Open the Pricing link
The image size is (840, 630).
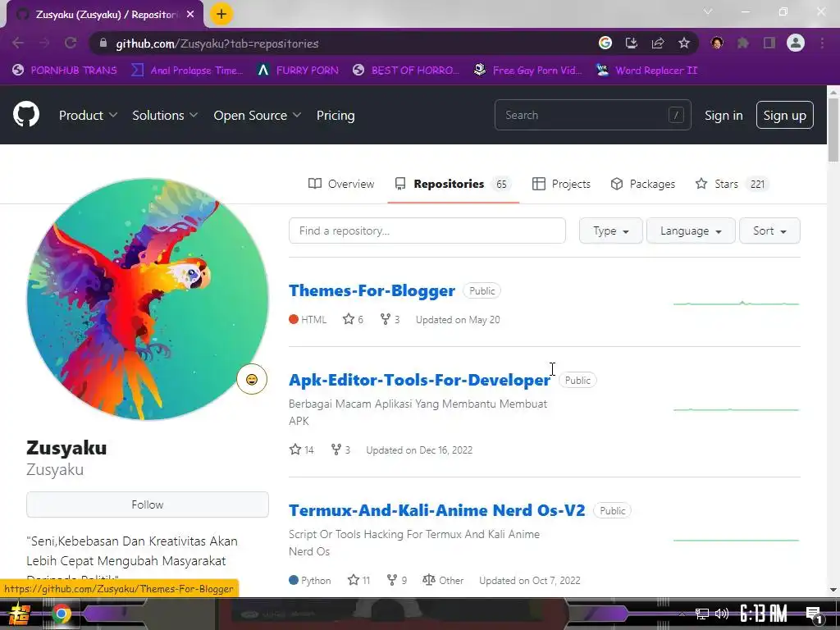pyautogui.click(x=336, y=115)
